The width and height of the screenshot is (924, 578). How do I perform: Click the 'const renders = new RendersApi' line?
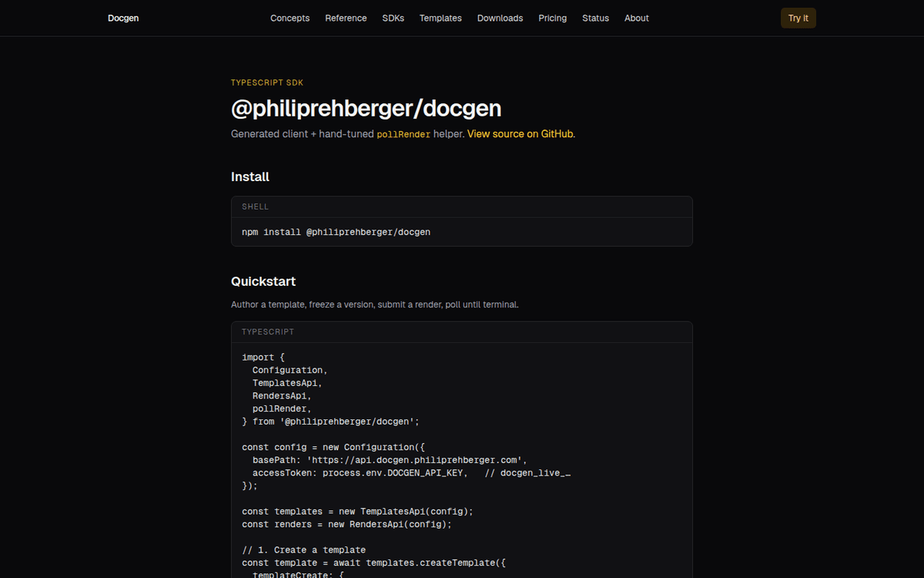pos(346,524)
